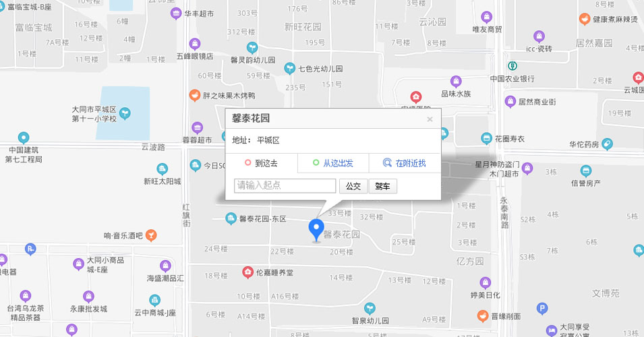Select the 到这去 tab
The image size is (644, 337).
point(261,163)
